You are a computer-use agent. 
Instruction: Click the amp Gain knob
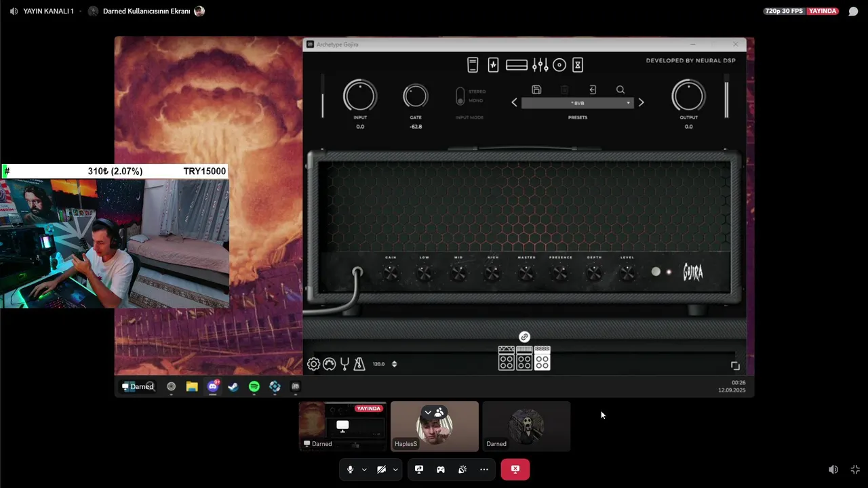click(391, 273)
